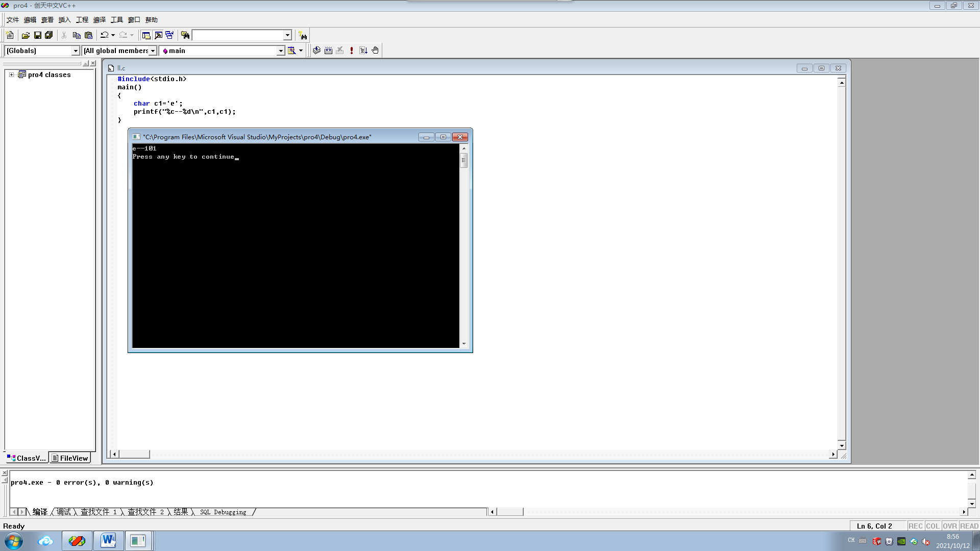Click the Build icon next to Compile
980x551 pixels.
[x=328, y=51]
